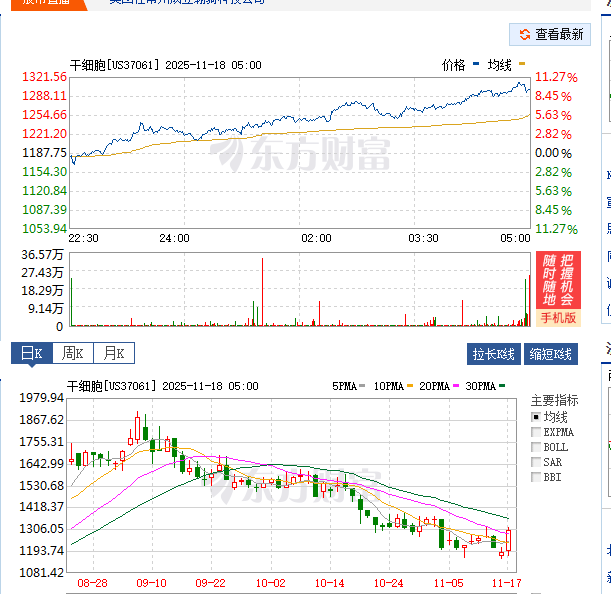Click the magenta 20PMA legend marker

456,386
